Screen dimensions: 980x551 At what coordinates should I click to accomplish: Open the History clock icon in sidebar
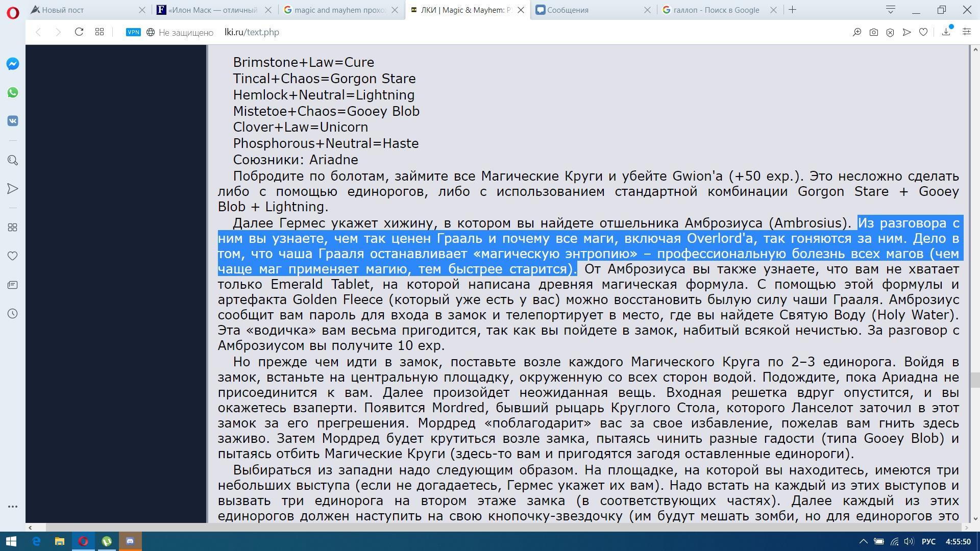(x=13, y=314)
